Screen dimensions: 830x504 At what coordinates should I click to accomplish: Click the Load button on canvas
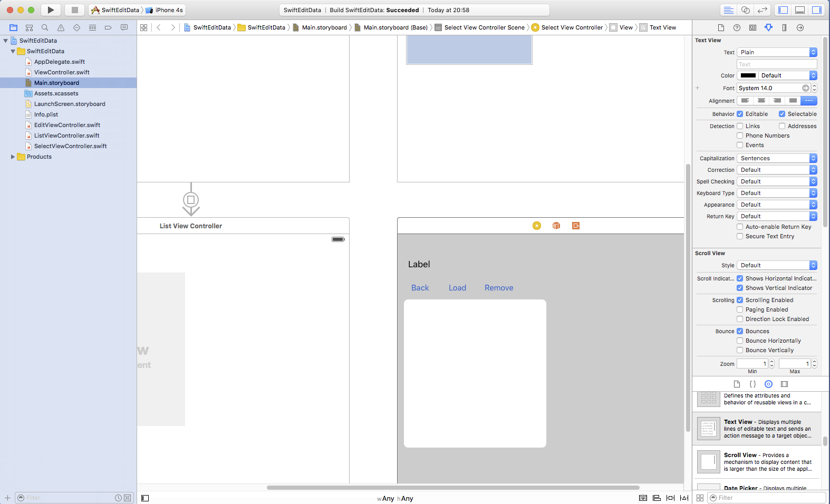tap(457, 288)
